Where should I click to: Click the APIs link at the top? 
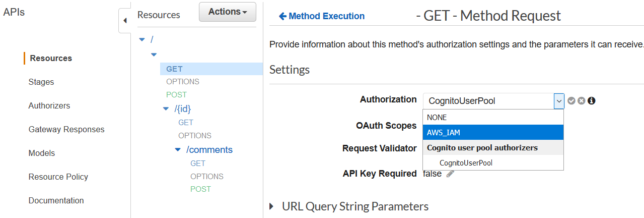14,12
